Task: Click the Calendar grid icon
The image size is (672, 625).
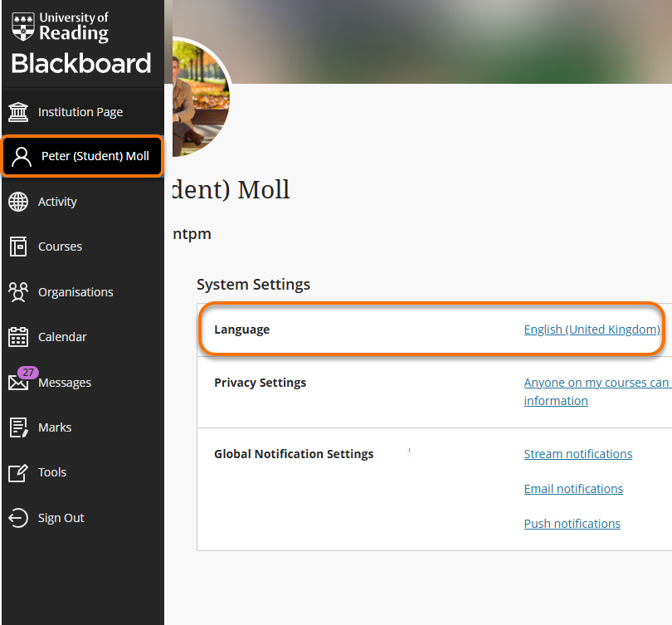Action: coord(18,337)
